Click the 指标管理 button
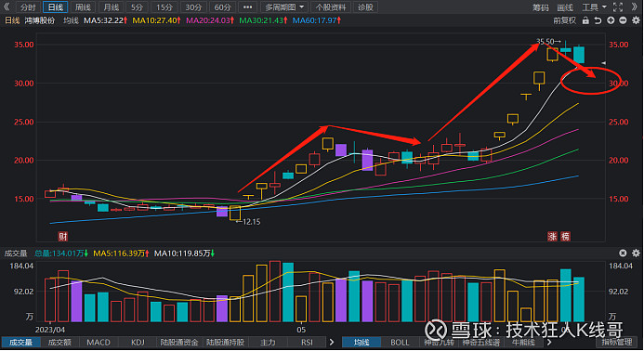Image resolution: width=644 pixels, height=351 pixels. point(616,343)
